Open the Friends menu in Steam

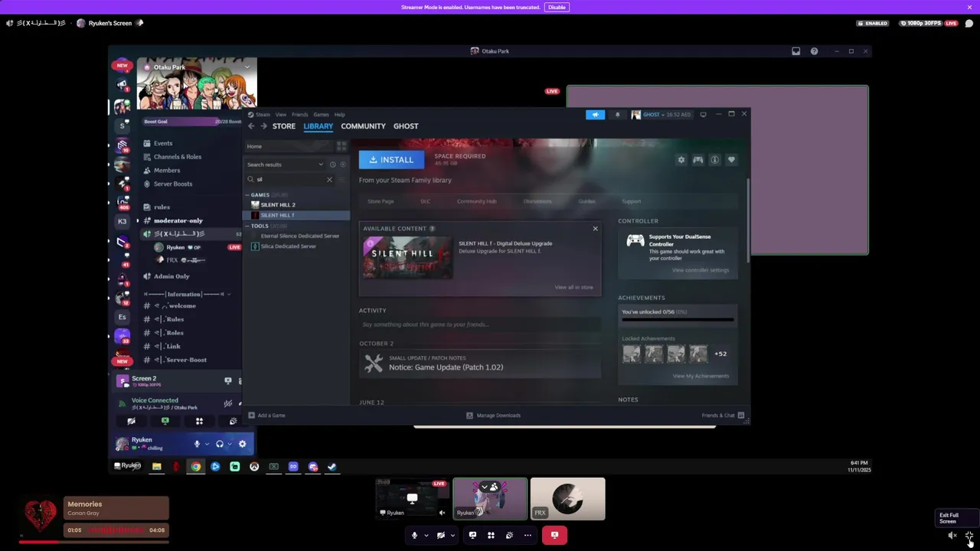tap(299, 115)
